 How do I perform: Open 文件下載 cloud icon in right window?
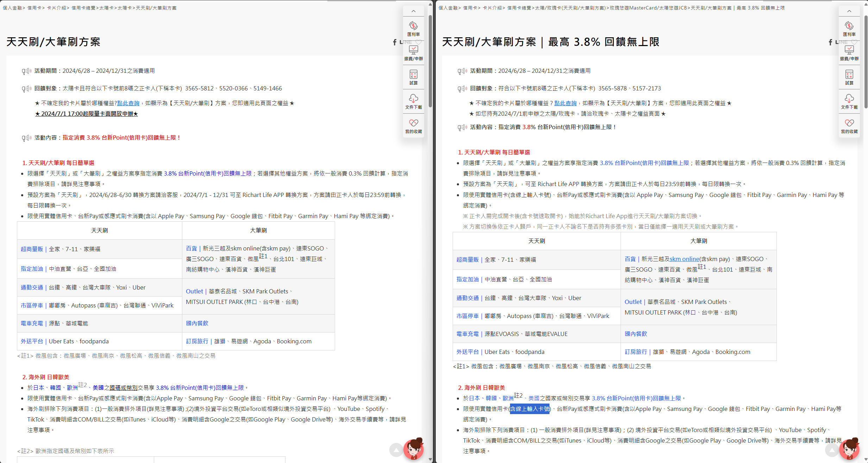(x=849, y=102)
